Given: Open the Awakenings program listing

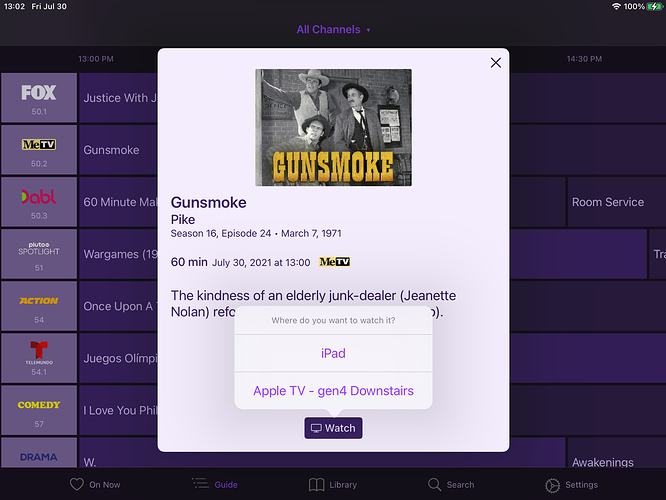Looking at the screenshot, I should coord(602,462).
